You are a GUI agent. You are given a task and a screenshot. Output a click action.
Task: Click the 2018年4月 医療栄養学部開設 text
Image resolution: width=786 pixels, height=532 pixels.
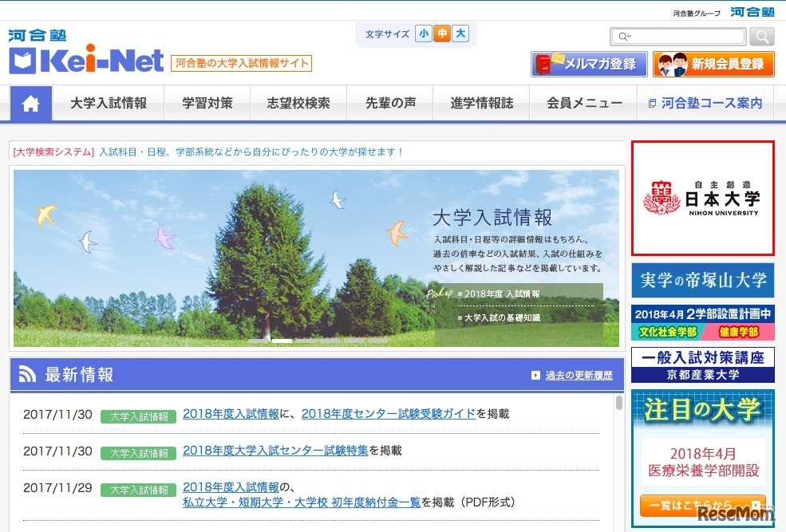(x=703, y=462)
